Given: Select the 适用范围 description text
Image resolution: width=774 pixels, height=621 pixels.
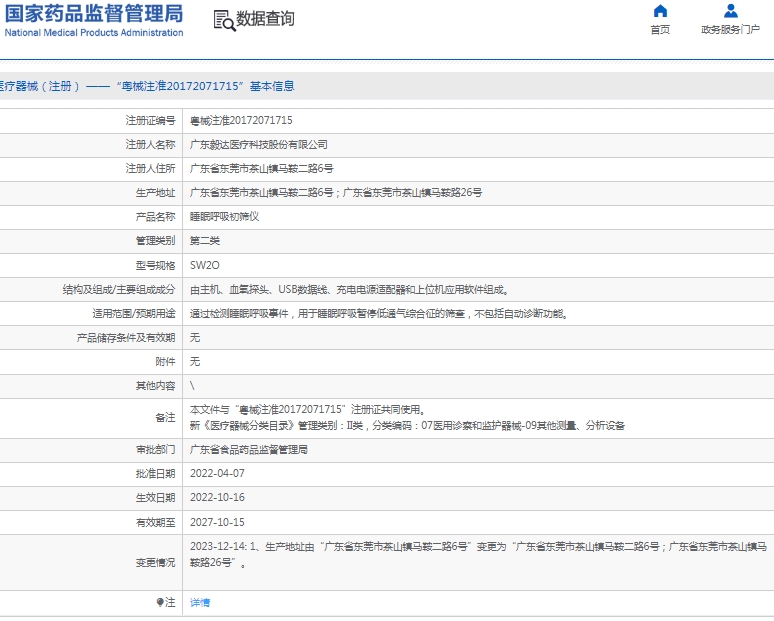Looking at the screenshot, I should pyautogui.click(x=379, y=313).
